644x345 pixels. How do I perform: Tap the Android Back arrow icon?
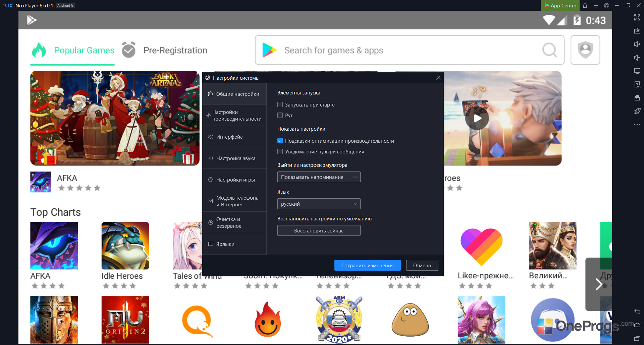click(637, 312)
